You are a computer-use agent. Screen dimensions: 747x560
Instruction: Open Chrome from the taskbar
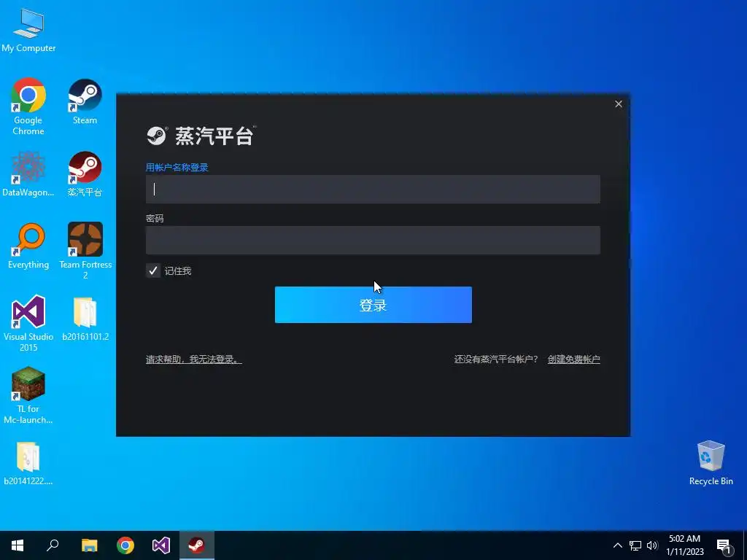click(125, 545)
